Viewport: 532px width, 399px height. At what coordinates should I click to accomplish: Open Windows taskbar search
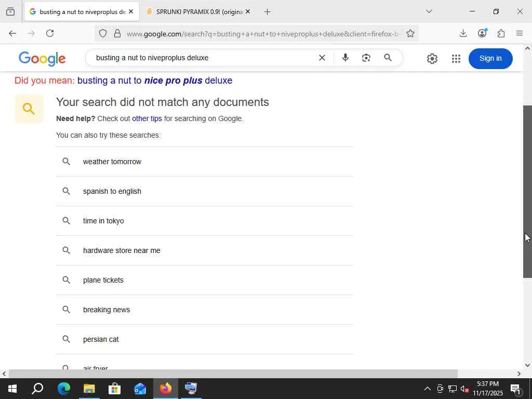pos(37,389)
